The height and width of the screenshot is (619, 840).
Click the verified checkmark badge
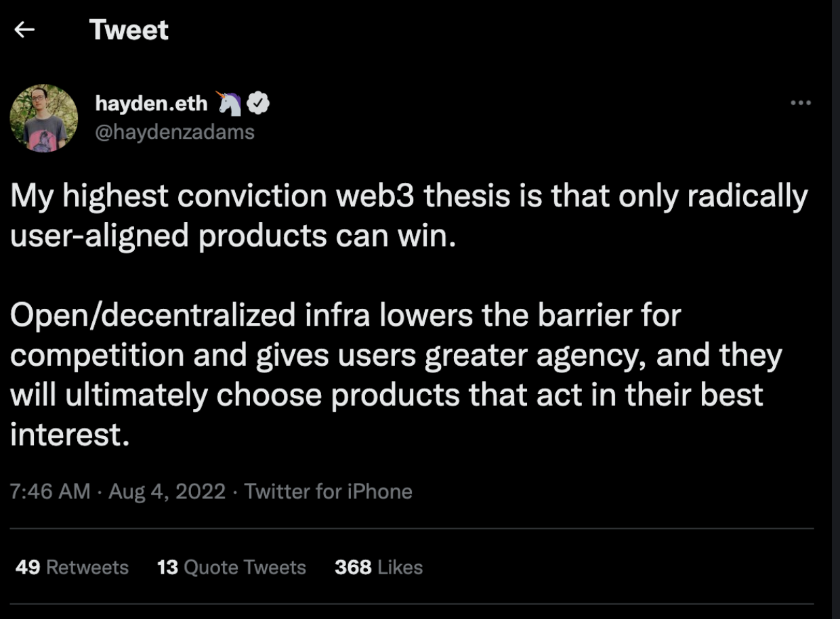pos(259,103)
